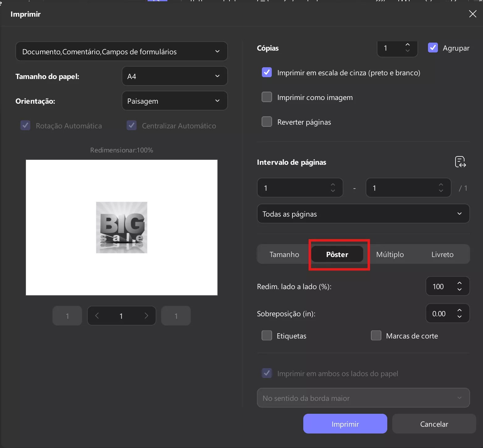Increase overlap value up arrow

click(x=460, y=310)
